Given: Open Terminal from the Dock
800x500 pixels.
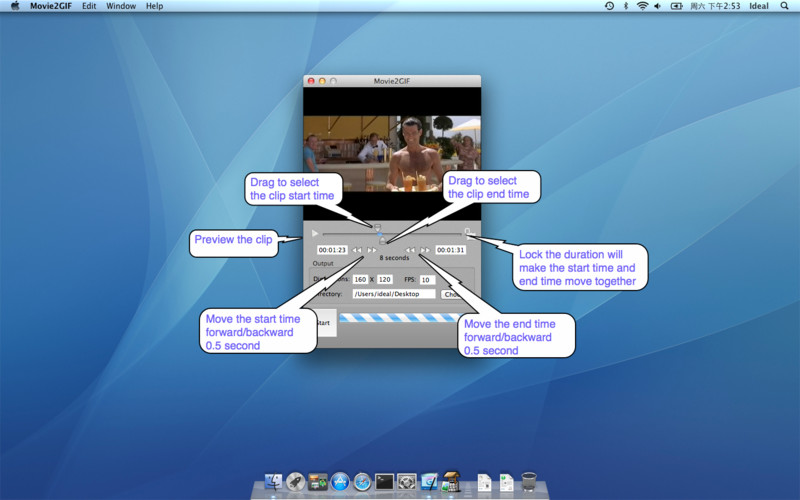Looking at the screenshot, I should tap(385, 481).
